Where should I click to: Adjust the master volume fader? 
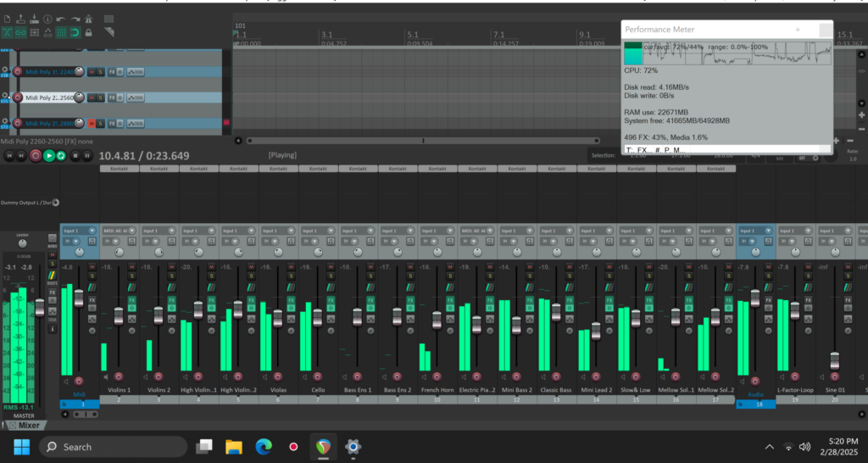click(39, 307)
